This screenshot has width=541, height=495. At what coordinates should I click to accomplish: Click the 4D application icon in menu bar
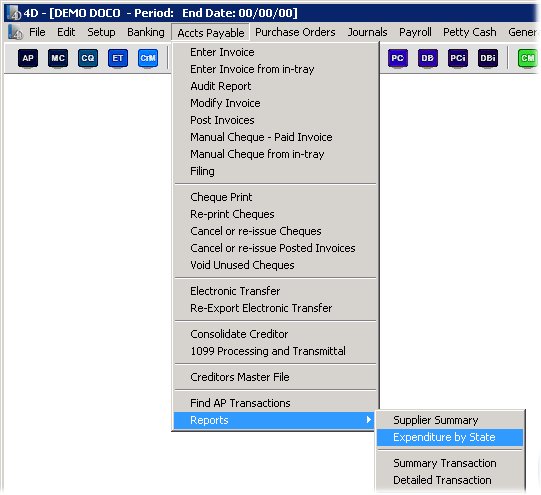pyautogui.click(x=15, y=32)
